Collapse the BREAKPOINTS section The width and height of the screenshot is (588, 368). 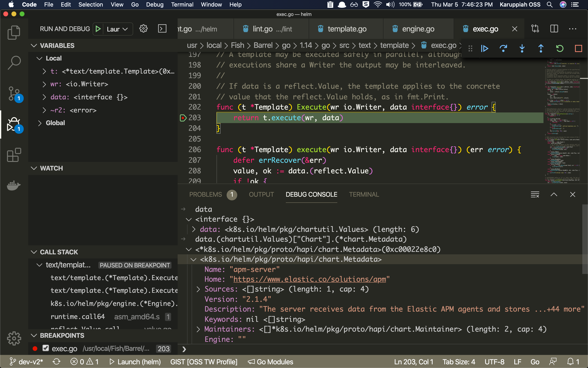[x=34, y=335]
